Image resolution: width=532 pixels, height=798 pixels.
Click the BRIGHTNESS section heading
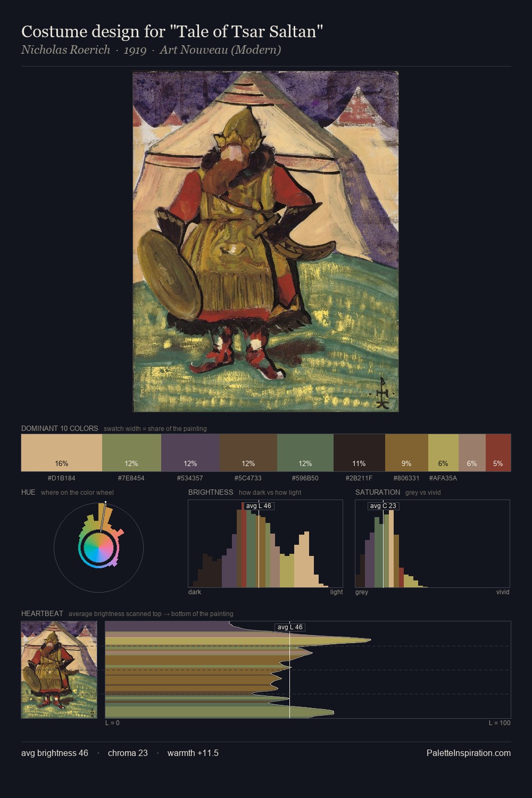point(211,492)
